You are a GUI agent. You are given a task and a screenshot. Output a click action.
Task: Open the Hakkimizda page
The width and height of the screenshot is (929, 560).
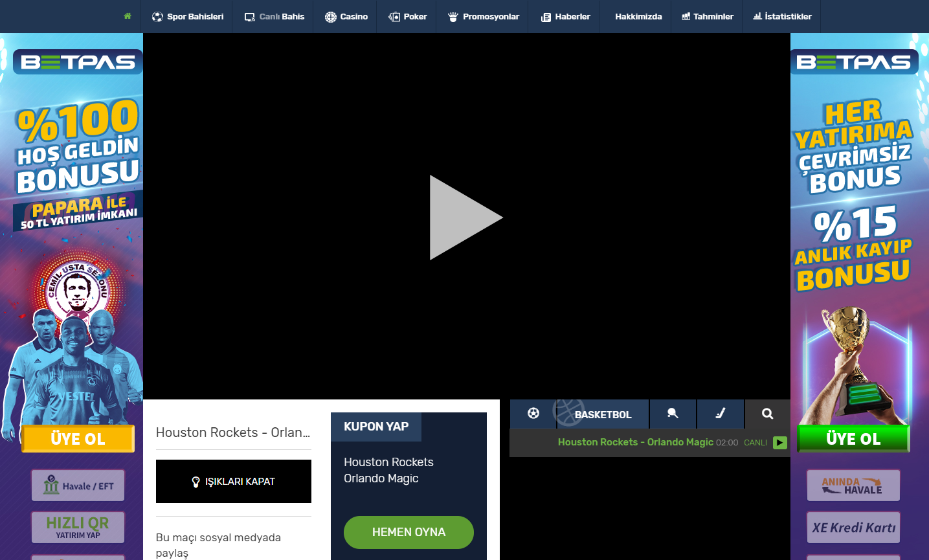(x=638, y=17)
